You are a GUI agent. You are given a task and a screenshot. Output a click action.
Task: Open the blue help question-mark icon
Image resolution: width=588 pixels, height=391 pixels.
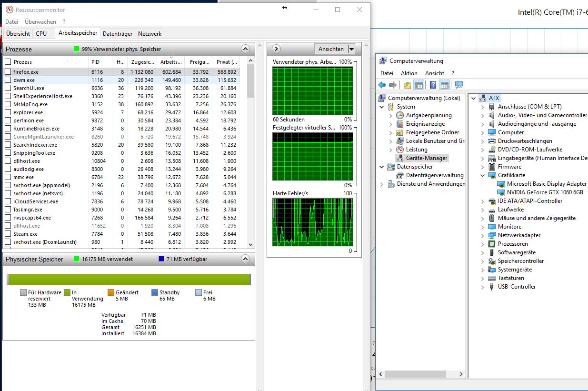[433, 85]
